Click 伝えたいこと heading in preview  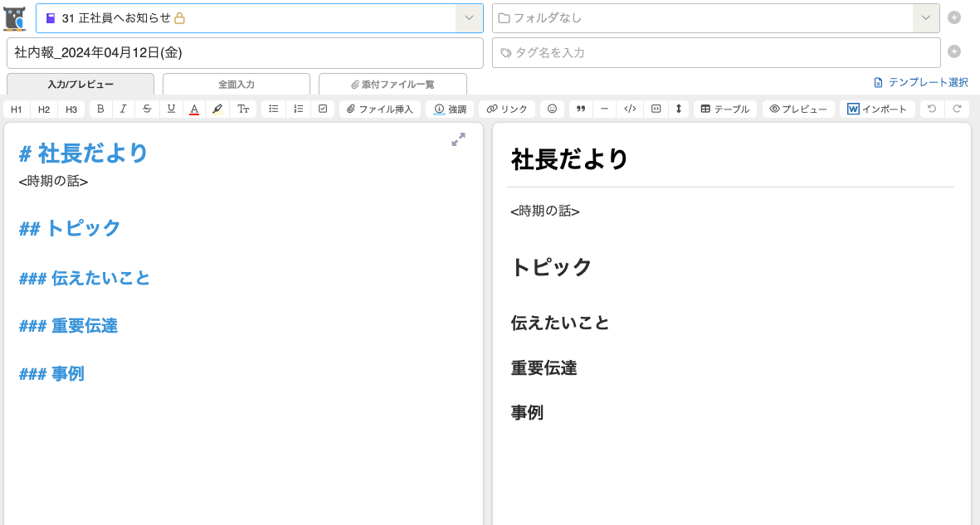coord(560,323)
